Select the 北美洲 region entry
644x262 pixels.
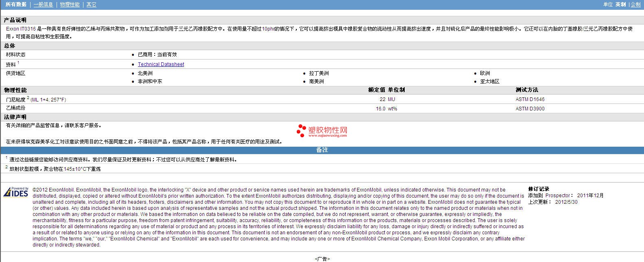pos(145,73)
